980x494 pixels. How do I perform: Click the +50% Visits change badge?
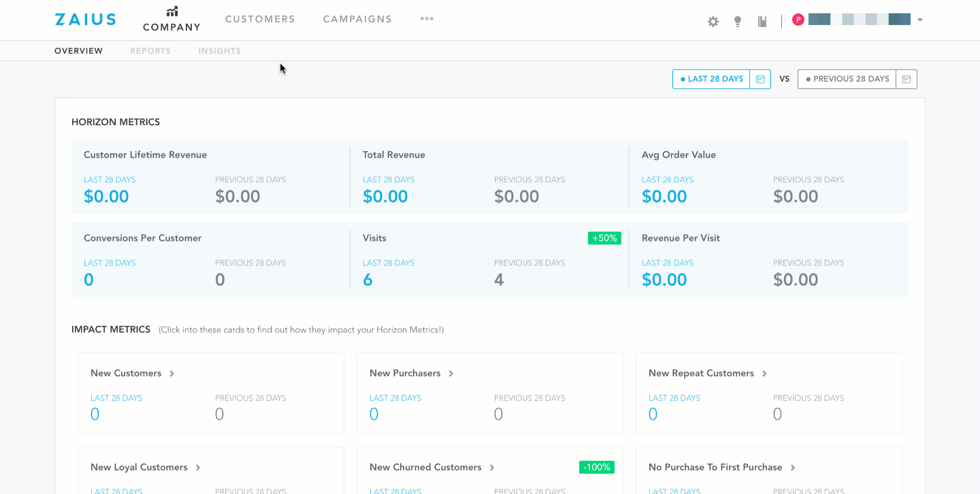pos(604,238)
